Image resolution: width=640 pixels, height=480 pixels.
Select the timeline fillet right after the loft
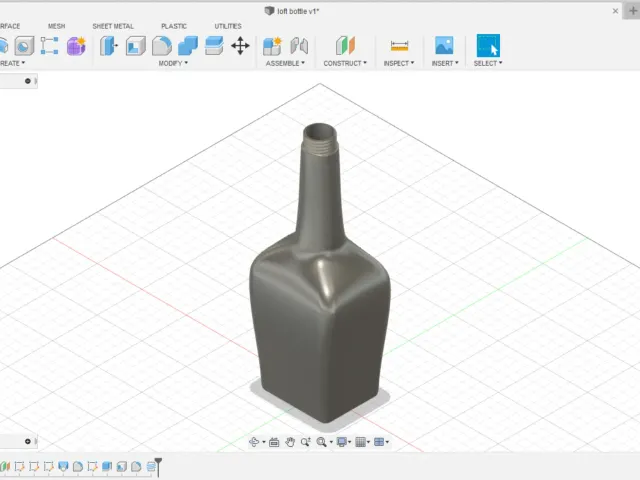coord(78,466)
